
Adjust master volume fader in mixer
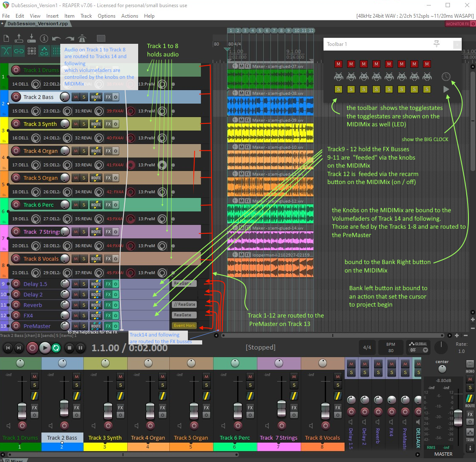(x=458, y=418)
